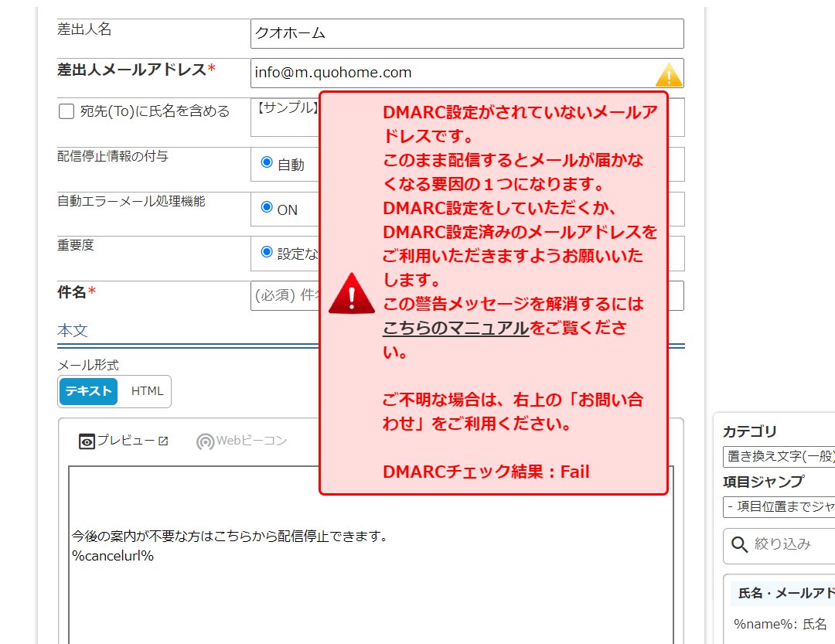Click the yellow warning icon in sender email field
The width and height of the screenshot is (835, 644).
[x=669, y=74]
